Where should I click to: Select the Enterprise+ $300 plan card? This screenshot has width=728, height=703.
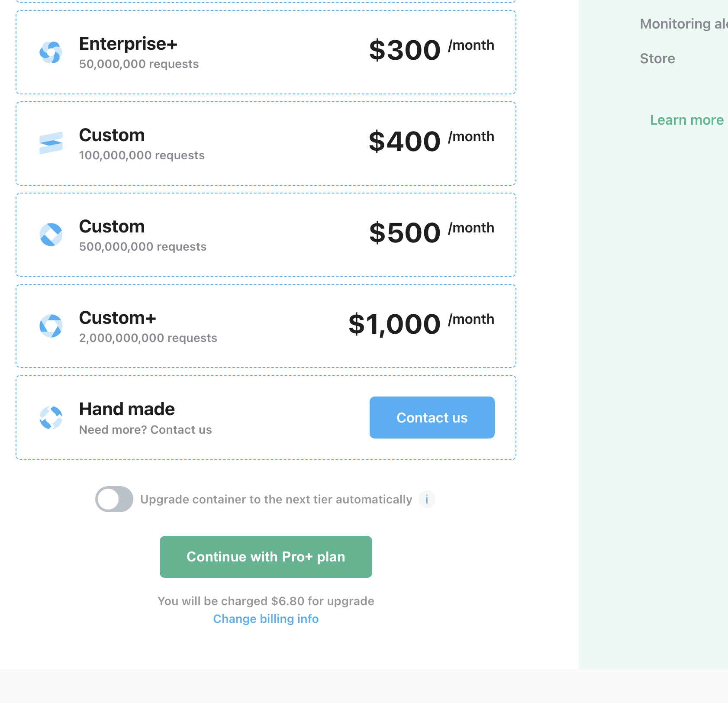pos(266,52)
